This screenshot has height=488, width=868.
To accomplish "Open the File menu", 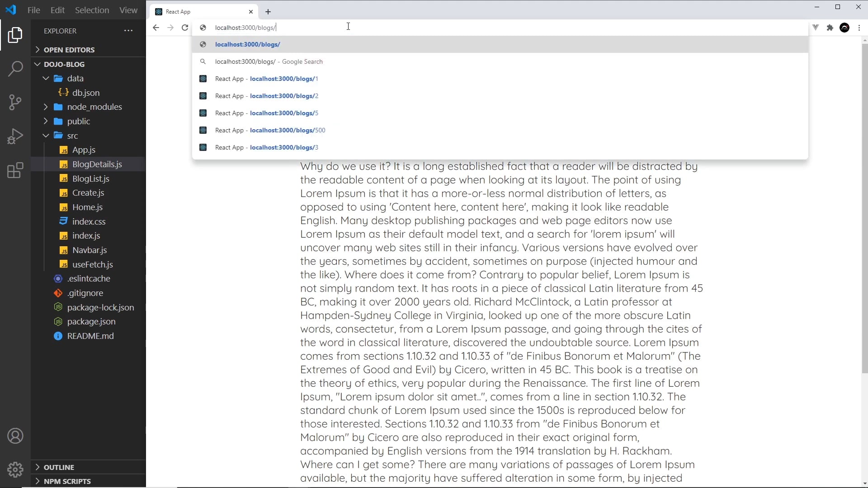I will click(x=33, y=10).
